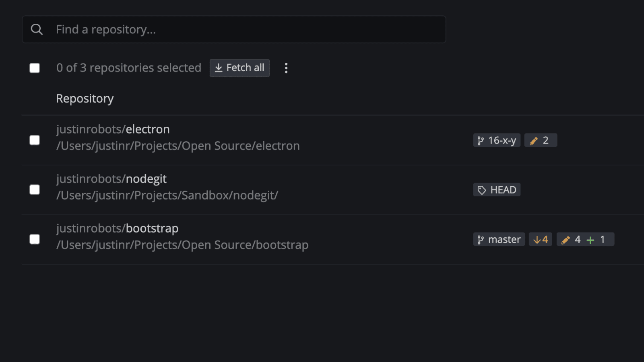
Task: Click the 4 commits behind badge
Action: (540, 240)
